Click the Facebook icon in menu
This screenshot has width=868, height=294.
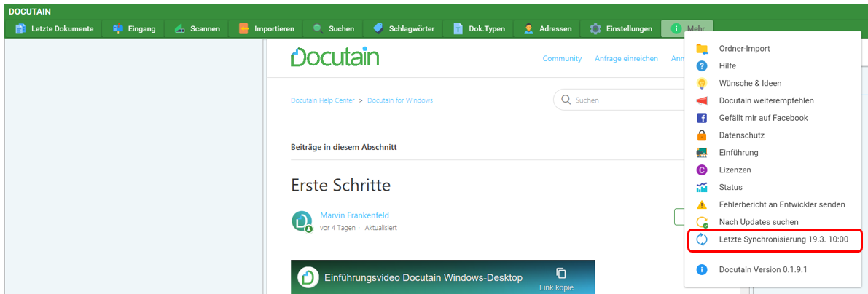[x=702, y=118]
